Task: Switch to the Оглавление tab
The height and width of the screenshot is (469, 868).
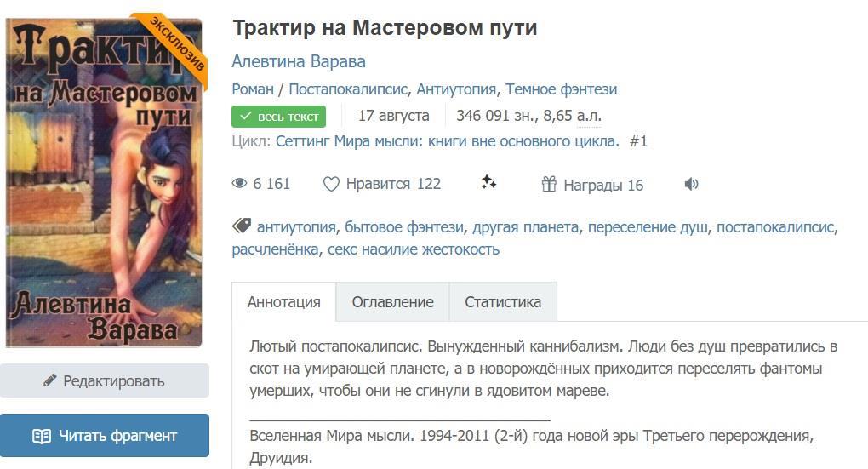Action: pos(392,301)
